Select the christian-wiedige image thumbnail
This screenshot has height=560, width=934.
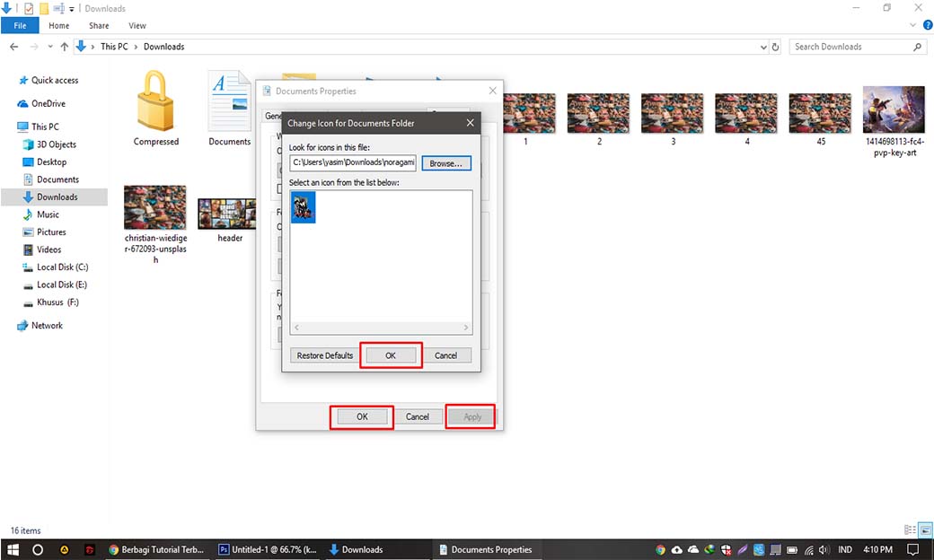(x=154, y=207)
